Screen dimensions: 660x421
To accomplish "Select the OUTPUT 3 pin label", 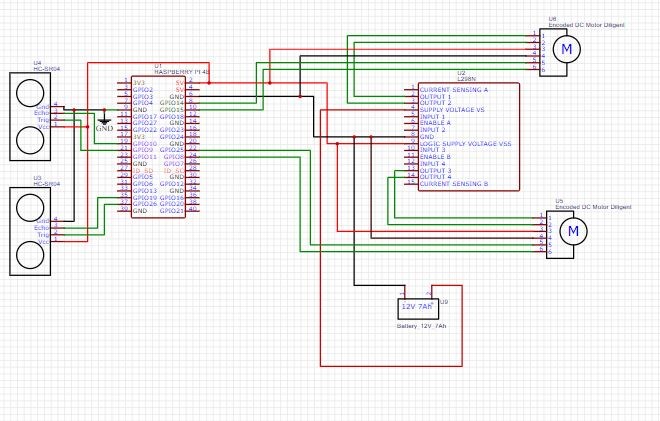I will point(435,171).
